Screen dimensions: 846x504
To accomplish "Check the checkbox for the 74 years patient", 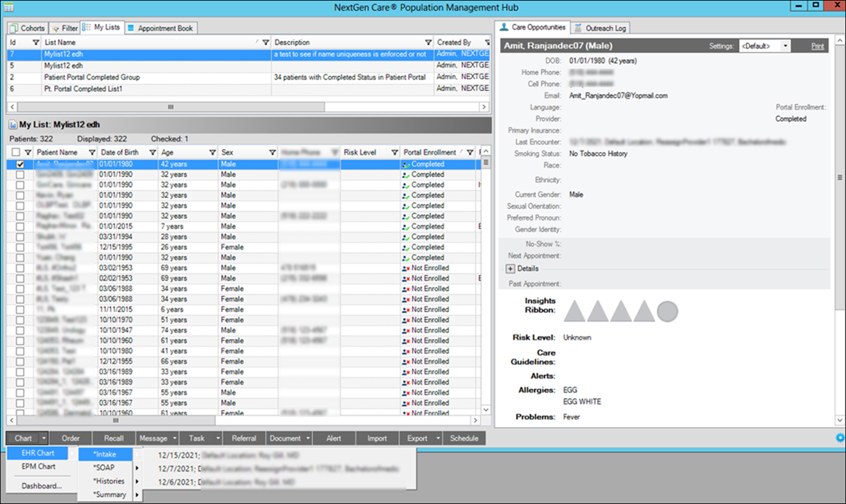I will tap(20, 331).
